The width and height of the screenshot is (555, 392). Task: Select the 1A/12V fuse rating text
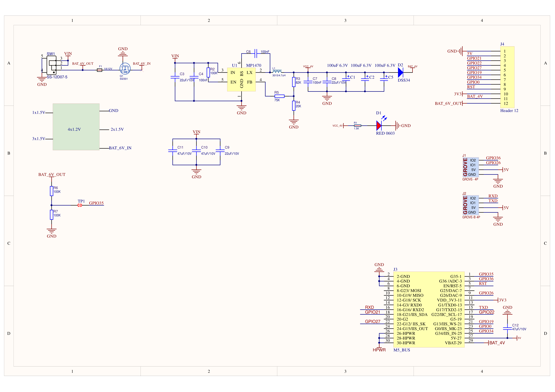click(x=108, y=69)
